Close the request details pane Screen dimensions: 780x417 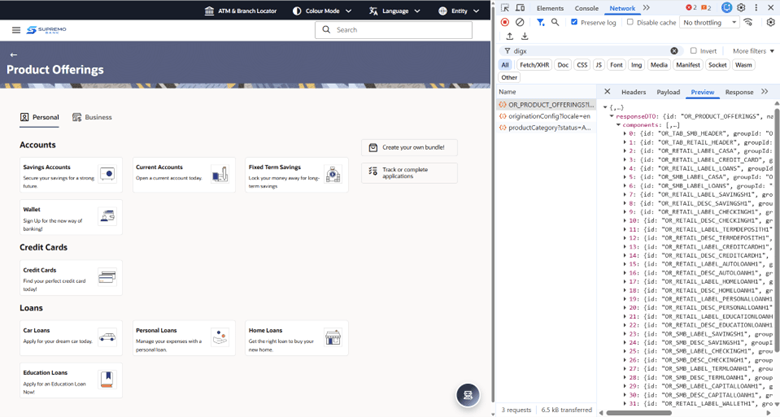click(607, 92)
